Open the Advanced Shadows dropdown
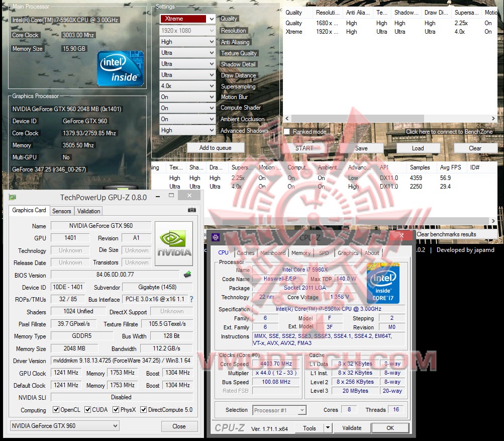The height and width of the screenshot is (441, 504). (187, 130)
